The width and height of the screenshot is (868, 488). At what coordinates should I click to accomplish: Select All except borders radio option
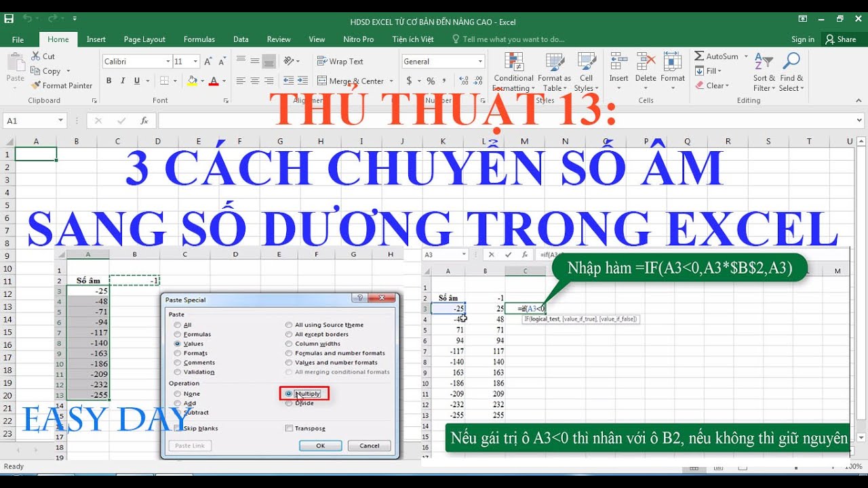coord(289,334)
